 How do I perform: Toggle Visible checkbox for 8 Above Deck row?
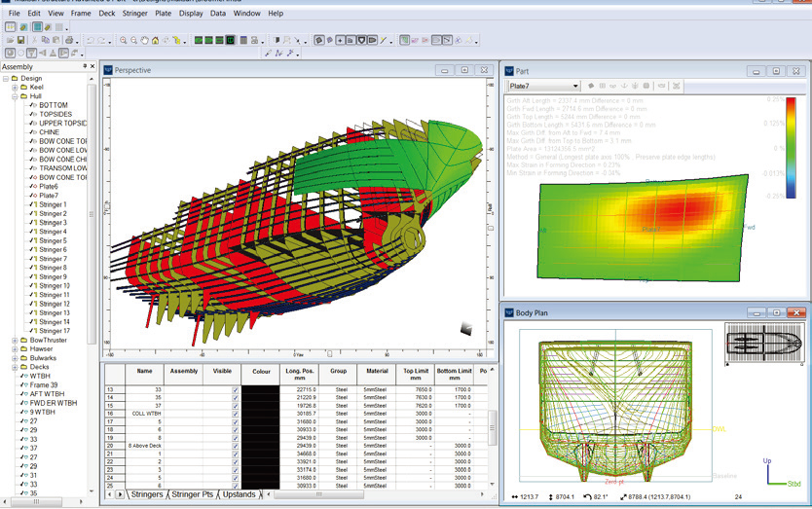pyautogui.click(x=236, y=445)
